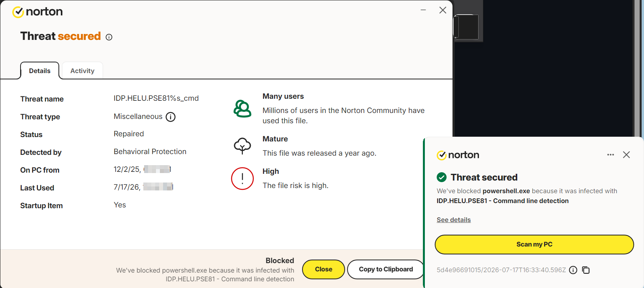Click the Startup Item label

pyautogui.click(x=41, y=206)
